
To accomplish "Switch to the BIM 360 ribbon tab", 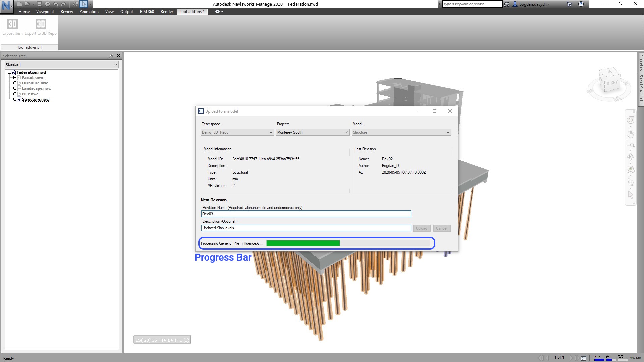I will click(x=147, y=12).
